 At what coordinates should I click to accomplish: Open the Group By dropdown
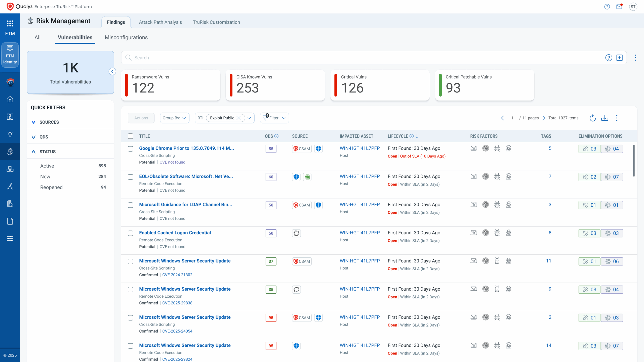click(174, 118)
